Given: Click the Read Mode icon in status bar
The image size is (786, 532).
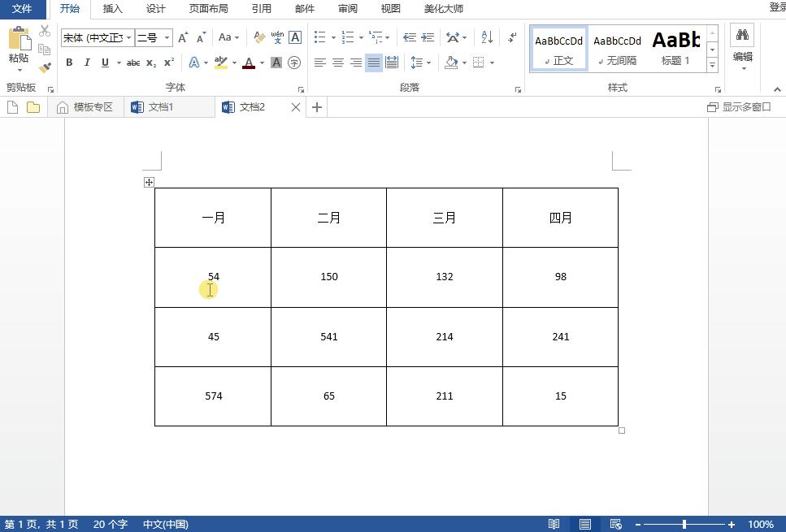Looking at the screenshot, I should 555,524.
